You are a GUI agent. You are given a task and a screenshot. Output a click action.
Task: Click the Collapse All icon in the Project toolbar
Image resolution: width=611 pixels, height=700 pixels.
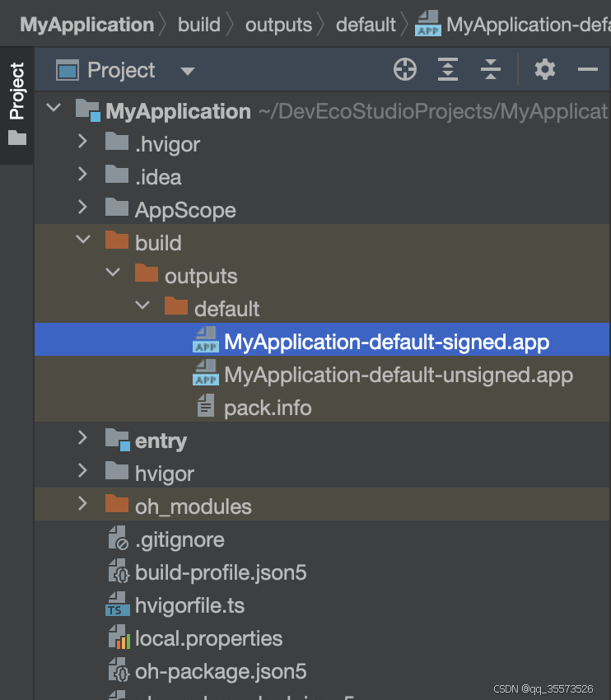pyautogui.click(x=491, y=70)
